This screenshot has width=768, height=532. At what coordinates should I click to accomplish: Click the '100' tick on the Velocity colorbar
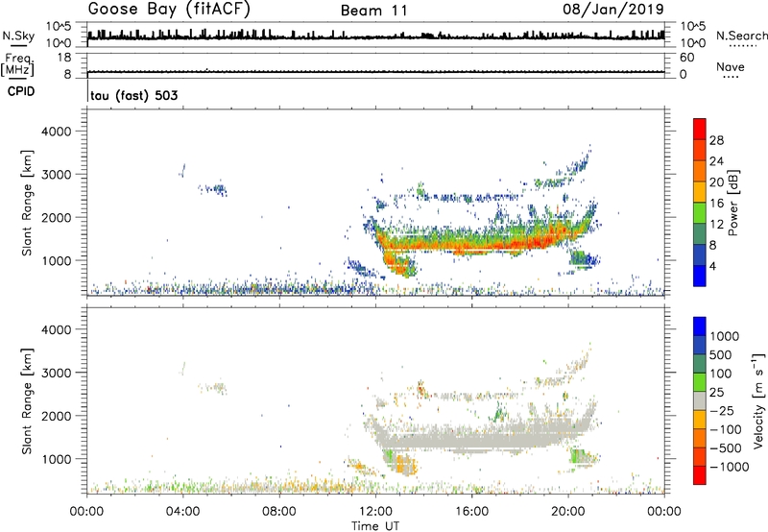pos(721,374)
